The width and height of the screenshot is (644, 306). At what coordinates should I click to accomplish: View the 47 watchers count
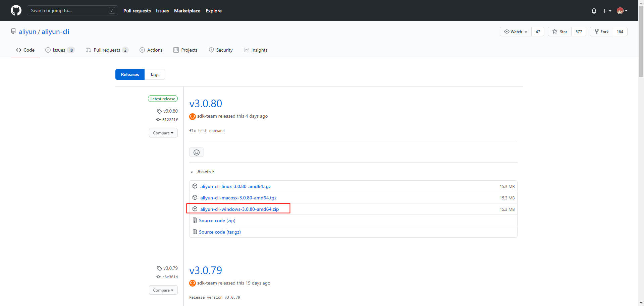538,32
